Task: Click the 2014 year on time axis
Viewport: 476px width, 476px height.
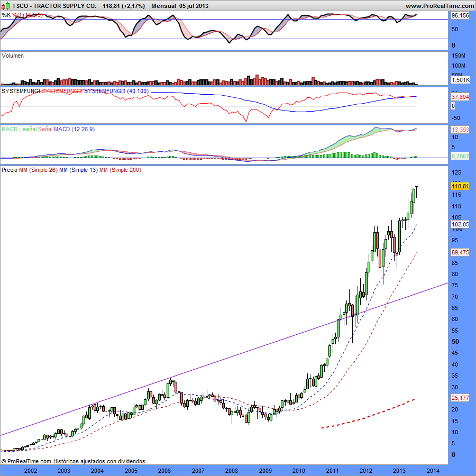Action: click(433, 471)
